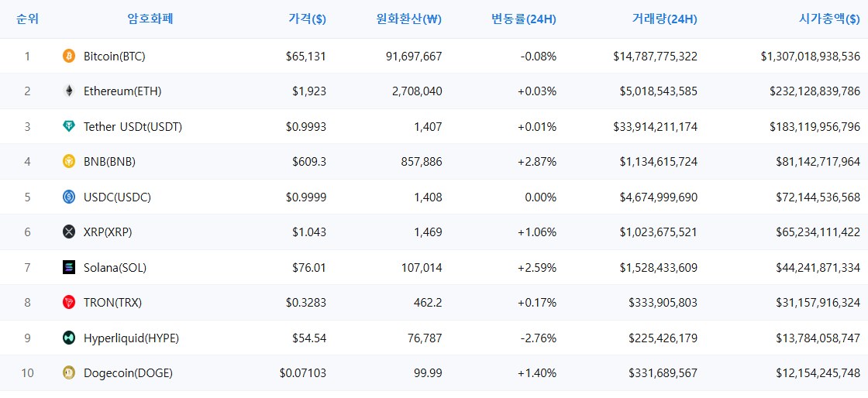Screen dimensions: 868x398
Task: Click the TRON logo icon
Action: [69, 302]
